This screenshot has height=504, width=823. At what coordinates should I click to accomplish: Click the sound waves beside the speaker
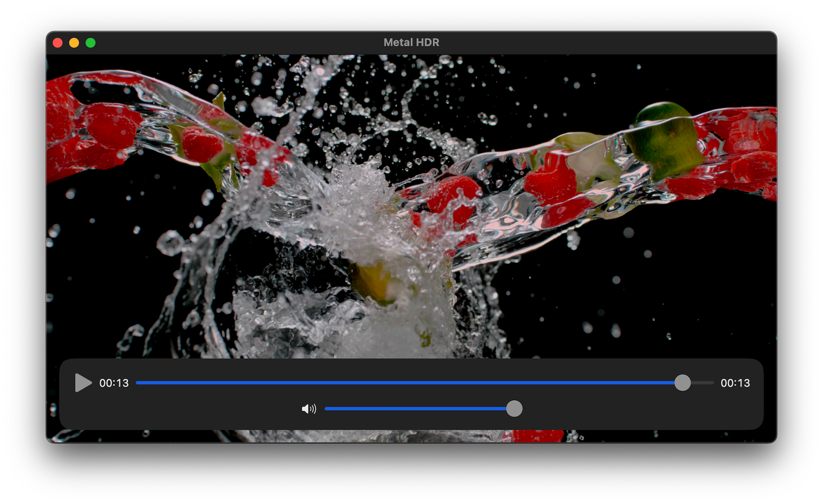[314, 409]
